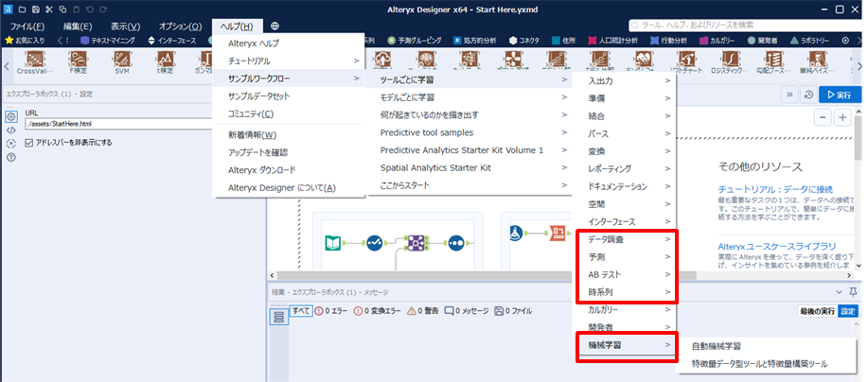Click the open folder icon in the title bar
The image size is (868, 382).
tap(23, 9)
